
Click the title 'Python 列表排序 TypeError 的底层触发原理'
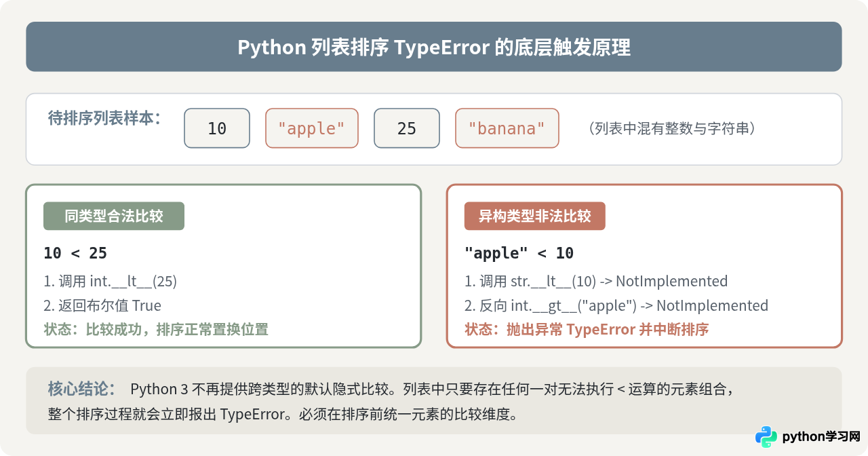(434, 47)
